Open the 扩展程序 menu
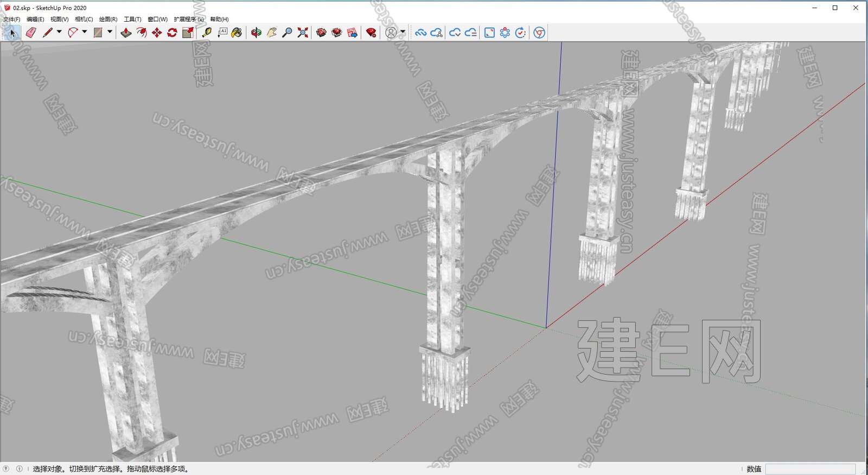The image size is (868, 475). pos(188,19)
